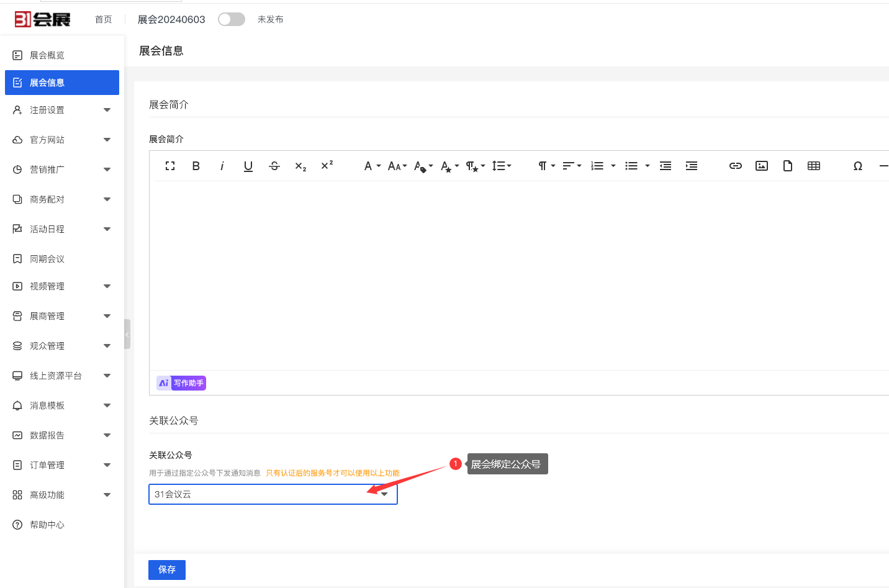
Task: Open the line height dropdown
Action: 501,166
